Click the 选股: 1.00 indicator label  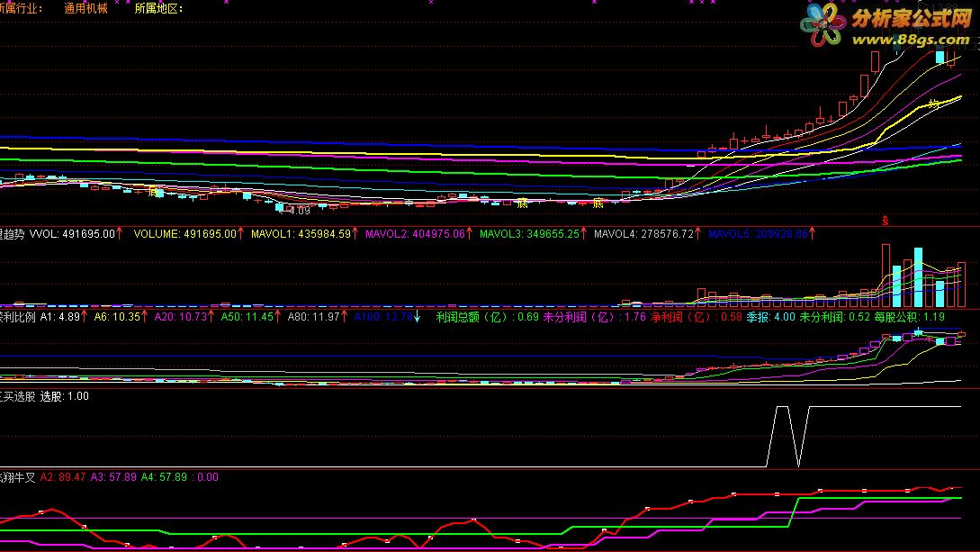[x=65, y=396]
